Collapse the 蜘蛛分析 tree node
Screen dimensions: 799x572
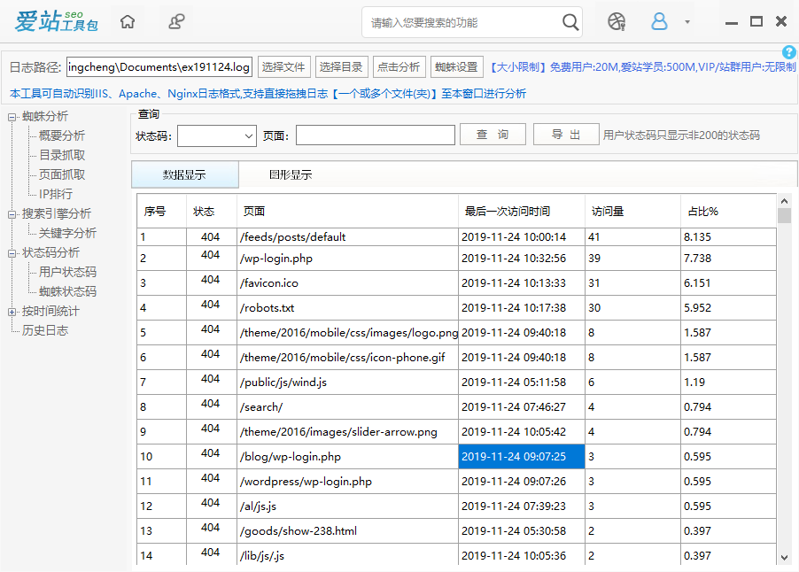pos(12,117)
